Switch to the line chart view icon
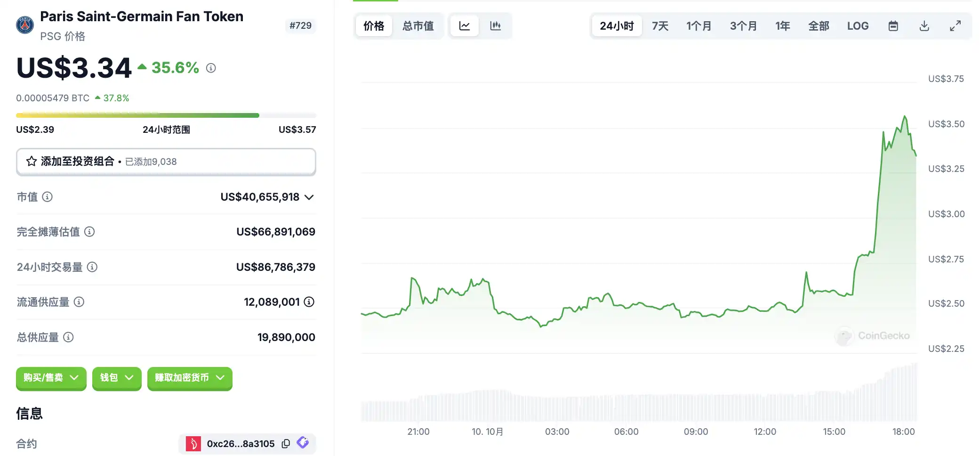The height and width of the screenshot is (456, 980). tap(465, 26)
